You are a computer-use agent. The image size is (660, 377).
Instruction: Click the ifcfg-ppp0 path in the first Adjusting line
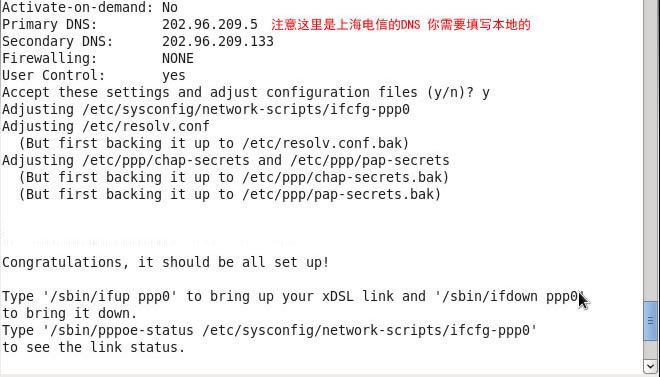tap(246, 109)
